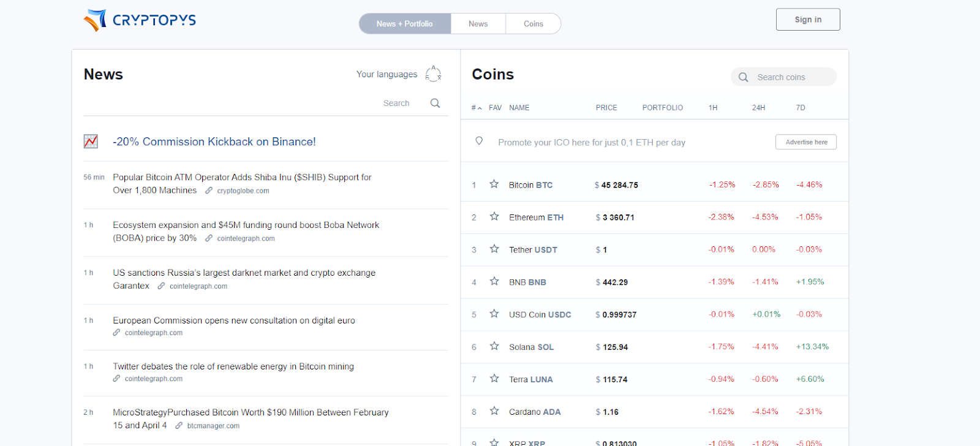This screenshot has height=446, width=980.
Task: Open MicroStrategy Bitcoin purchase article
Action: coord(251,418)
